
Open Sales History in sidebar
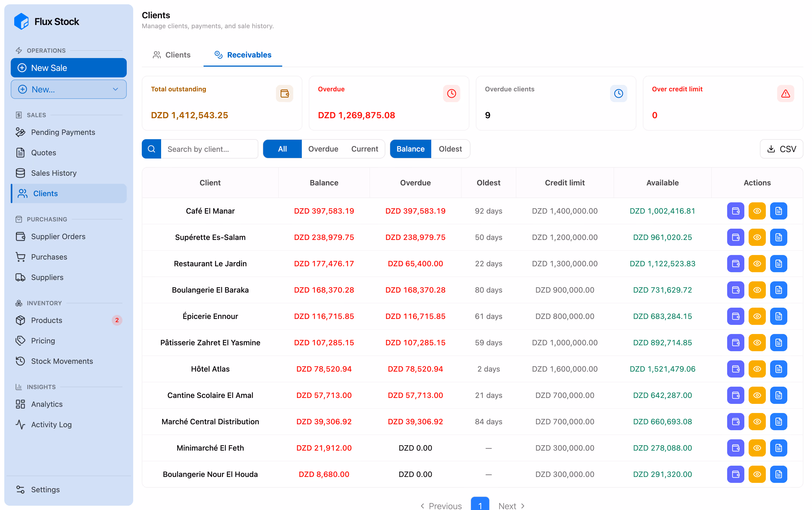68,173
